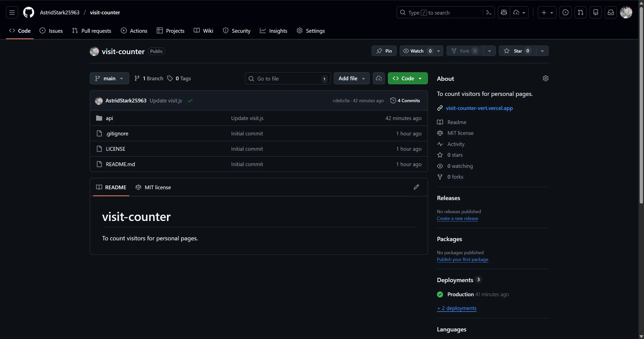Open your notifications inbox
Image resolution: width=644 pixels, height=339 pixels.
pos(611,12)
